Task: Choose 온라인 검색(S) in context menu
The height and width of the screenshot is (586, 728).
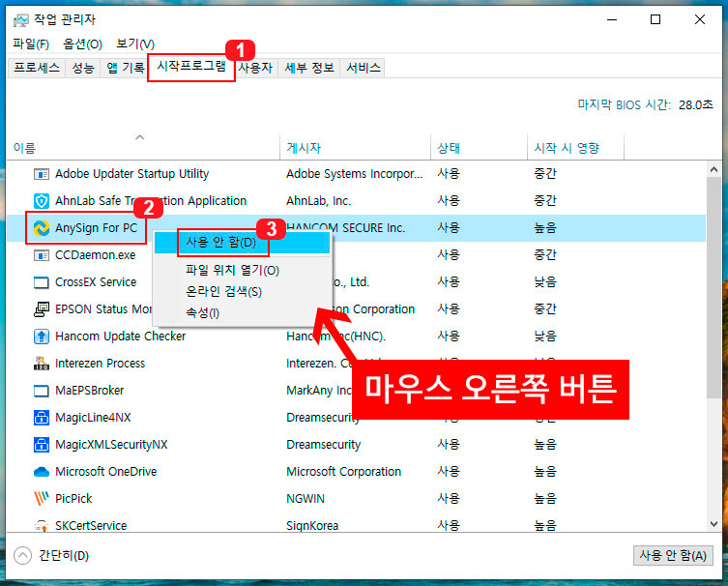Action: [x=242, y=292]
